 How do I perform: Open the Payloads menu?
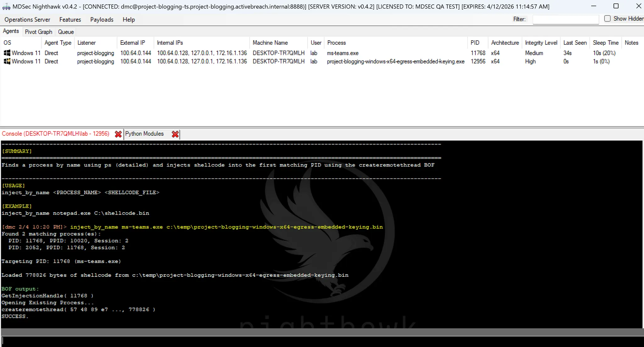(x=102, y=20)
